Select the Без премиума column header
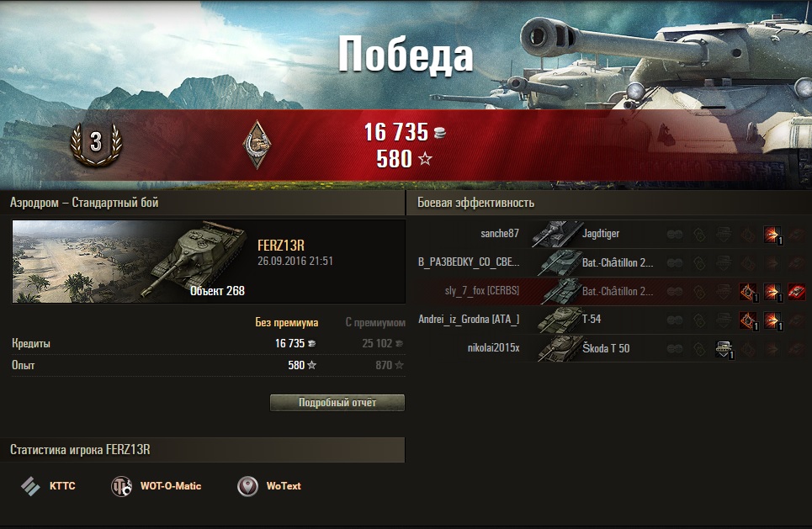 tap(286, 322)
